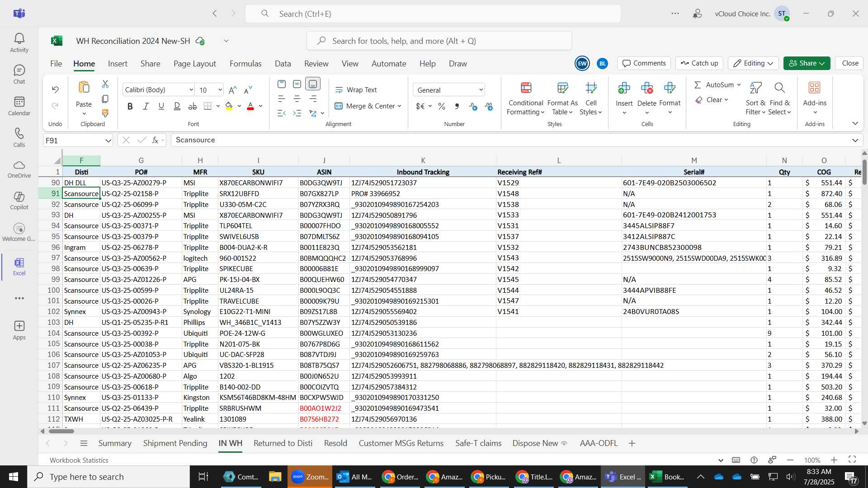Toggle center horizontally button

click(x=297, y=99)
